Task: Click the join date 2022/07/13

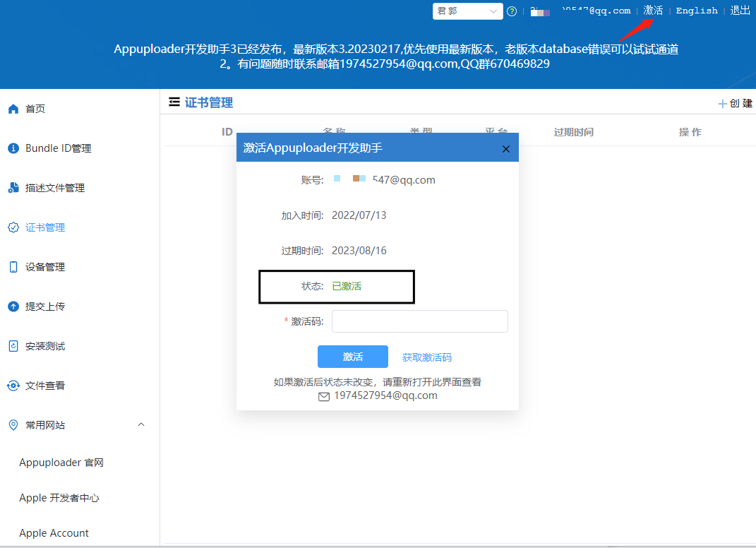Action: pyautogui.click(x=359, y=215)
